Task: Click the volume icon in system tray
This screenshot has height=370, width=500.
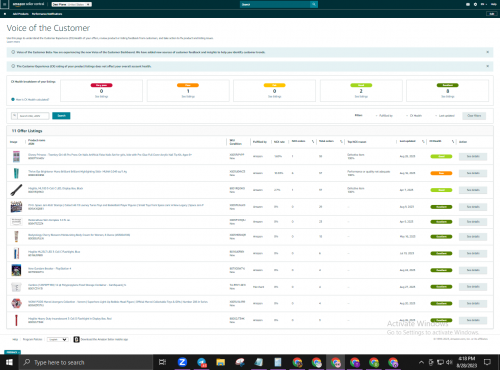Action: point(449,362)
